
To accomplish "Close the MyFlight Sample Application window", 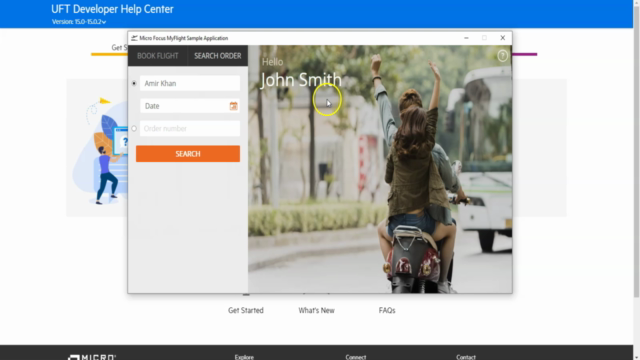I will tap(503, 38).
